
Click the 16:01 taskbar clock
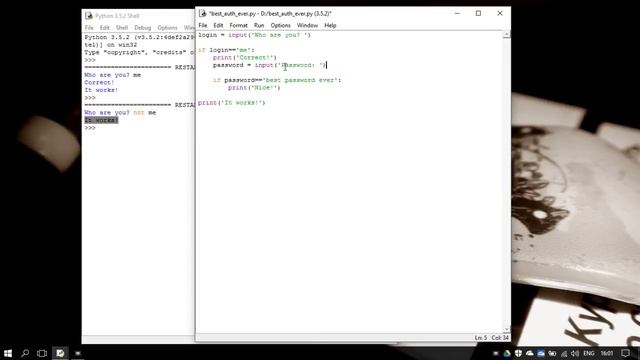(x=607, y=353)
